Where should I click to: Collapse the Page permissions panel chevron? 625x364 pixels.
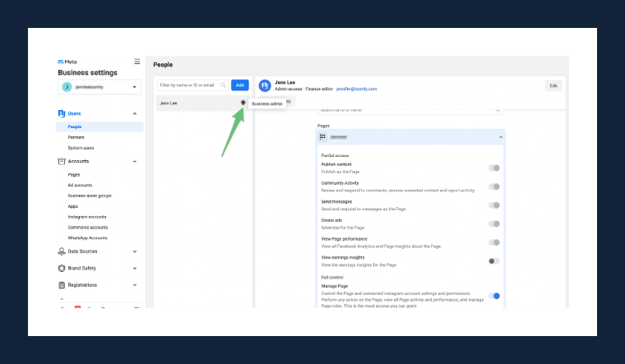click(501, 137)
